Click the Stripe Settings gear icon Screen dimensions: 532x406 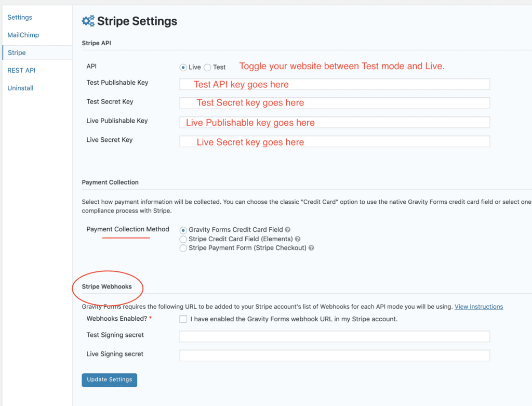[x=88, y=21]
